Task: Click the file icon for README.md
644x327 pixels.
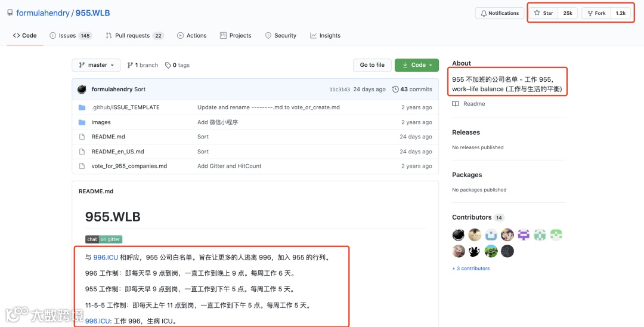Action: click(x=82, y=137)
